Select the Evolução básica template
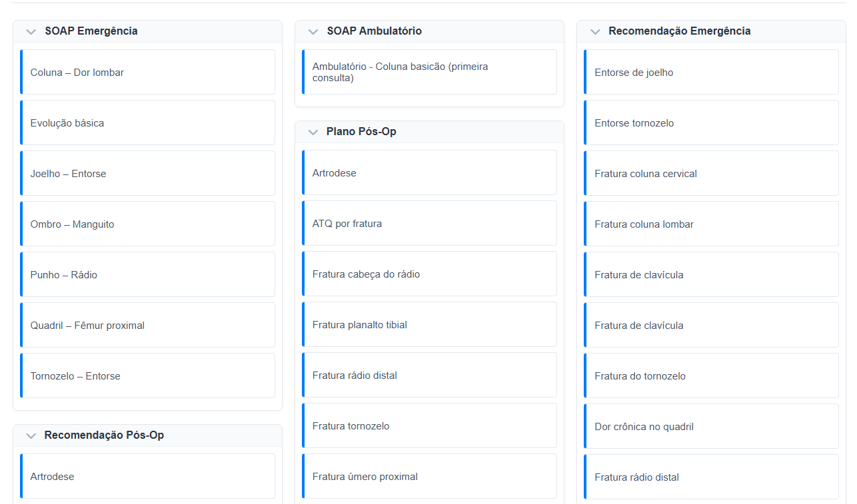This screenshot has height=504, width=857. (147, 123)
